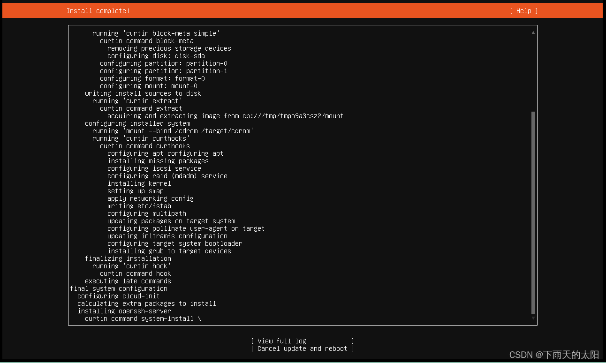Click the Install complete! title text
The height and width of the screenshot is (364, 606).
[x=98, y=10]
